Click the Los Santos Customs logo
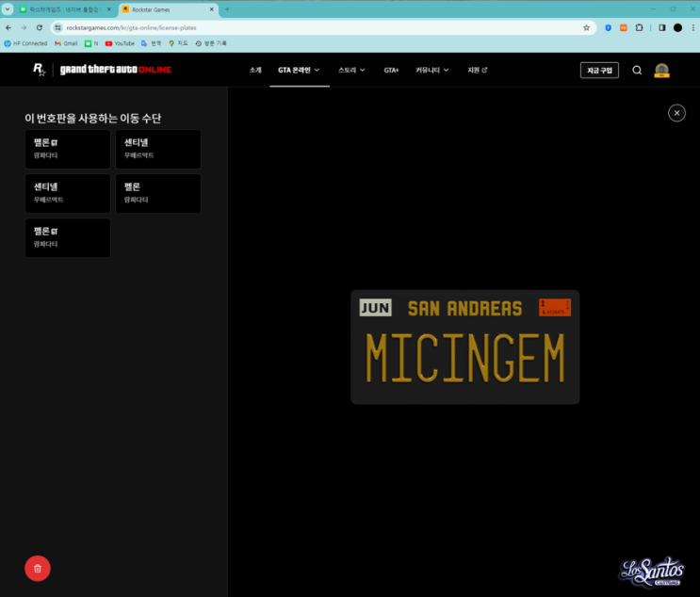 (x=651, y=572)
